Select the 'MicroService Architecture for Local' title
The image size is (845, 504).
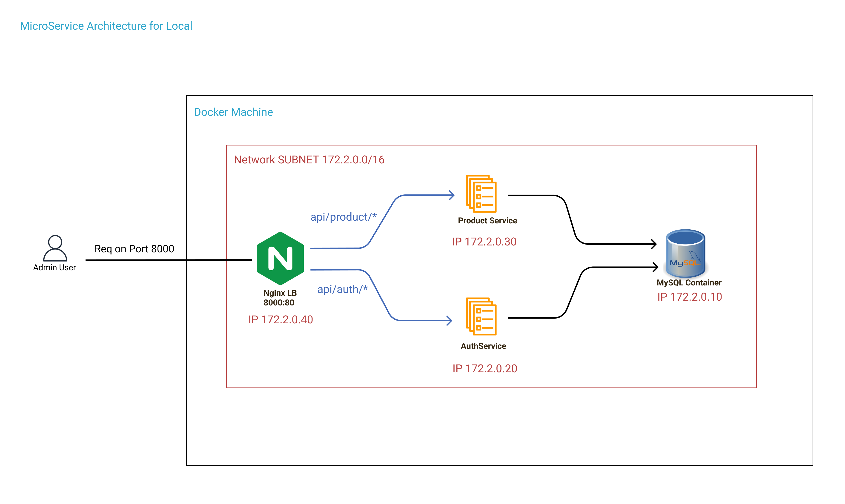(106, 26)
